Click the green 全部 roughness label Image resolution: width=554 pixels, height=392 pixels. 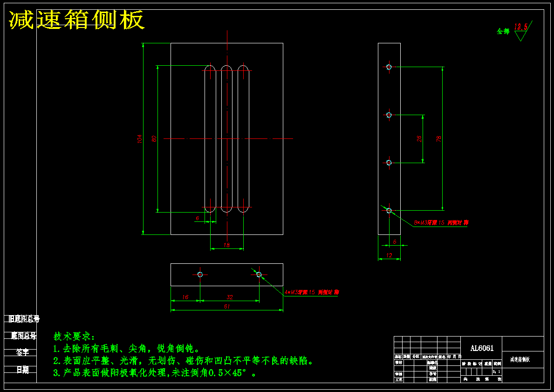click(x=503, y=31)
